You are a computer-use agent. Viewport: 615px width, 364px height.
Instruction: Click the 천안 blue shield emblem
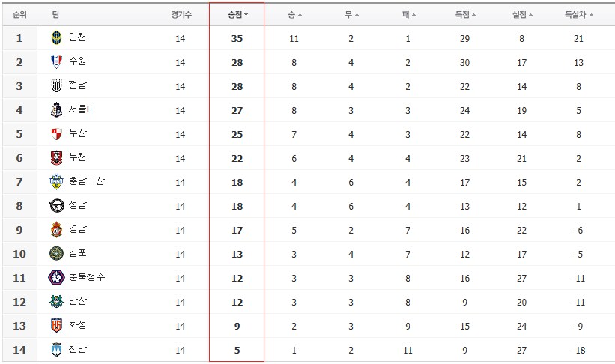point(56,349)
